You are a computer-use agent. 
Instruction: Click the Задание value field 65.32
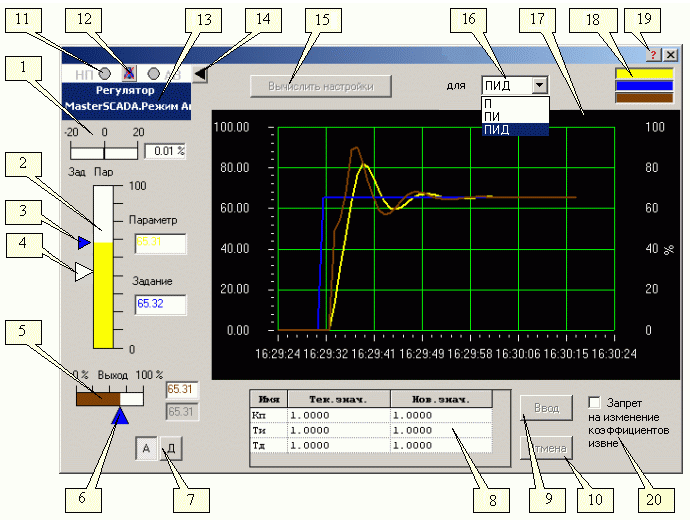160,305
